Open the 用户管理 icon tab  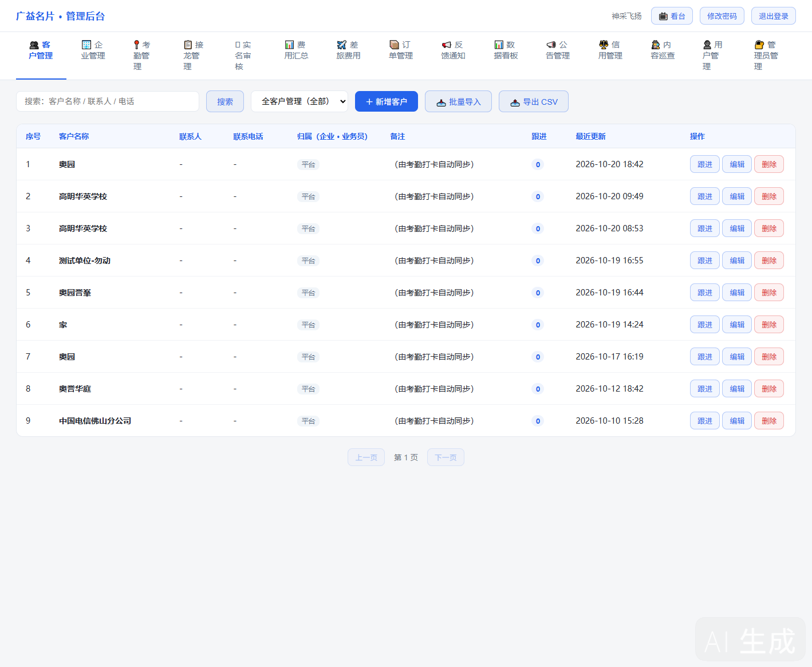712,56
